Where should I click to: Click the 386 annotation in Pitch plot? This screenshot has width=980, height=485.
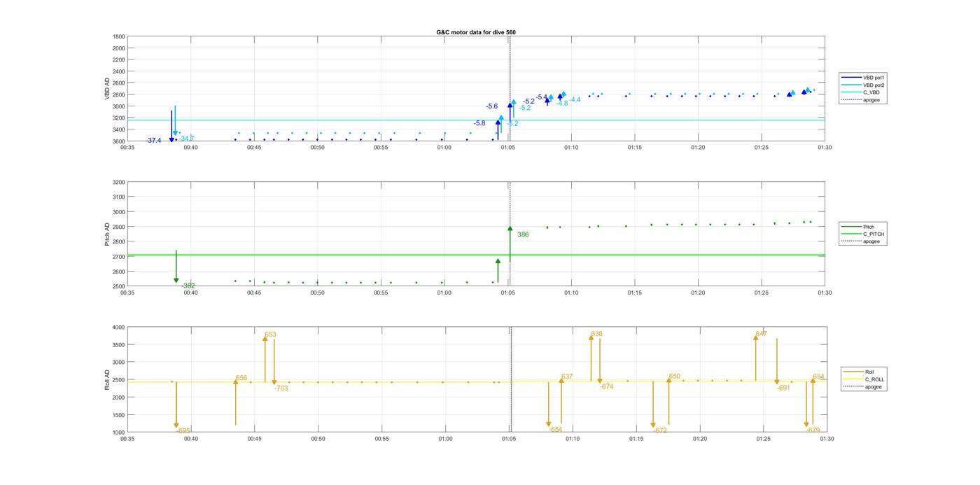[x=523, y=235]
